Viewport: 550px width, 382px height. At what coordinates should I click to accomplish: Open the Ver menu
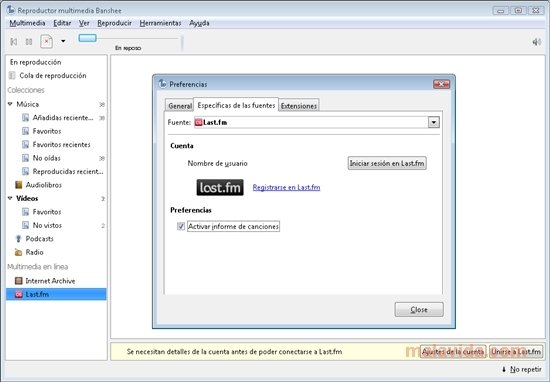84,23
